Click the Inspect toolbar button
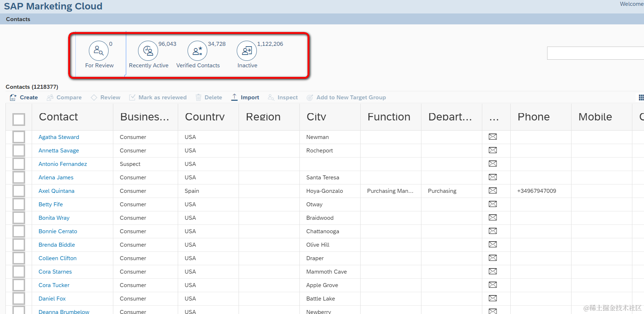Image resolution: width=644 pixels, height=314 pixels. (283, 98)
